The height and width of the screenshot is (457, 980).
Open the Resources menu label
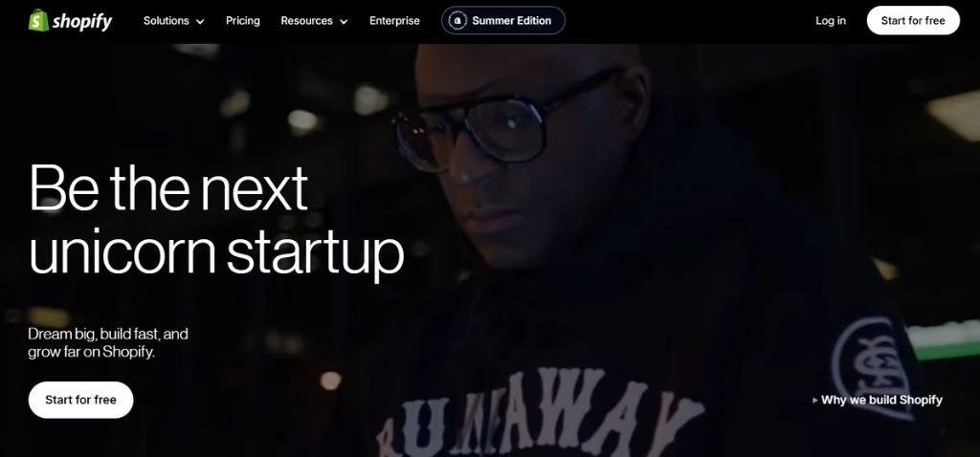pos(307,21)
